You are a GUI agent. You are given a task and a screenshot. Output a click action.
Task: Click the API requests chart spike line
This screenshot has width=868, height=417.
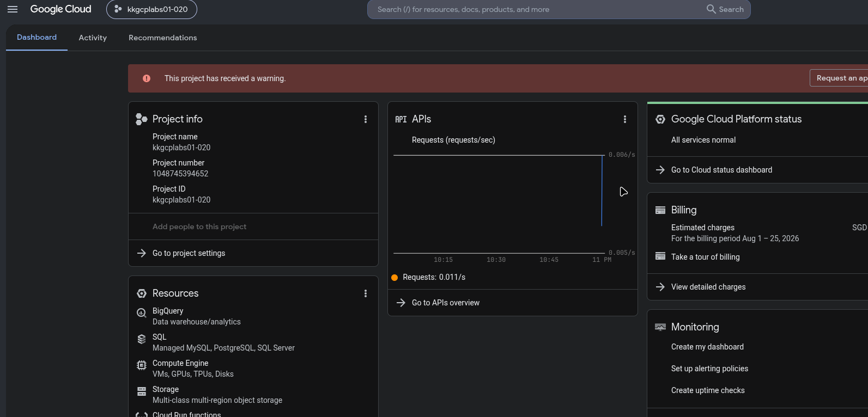pos(602,190)
